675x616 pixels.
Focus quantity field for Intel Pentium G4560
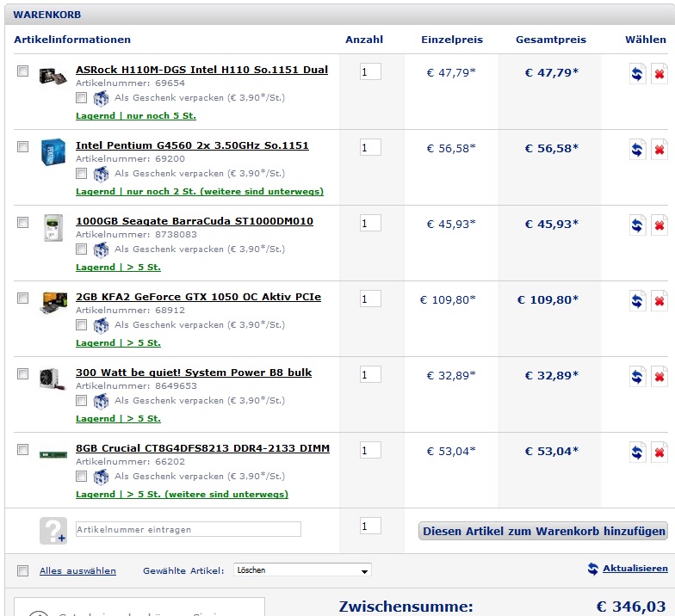pos(370,148)
